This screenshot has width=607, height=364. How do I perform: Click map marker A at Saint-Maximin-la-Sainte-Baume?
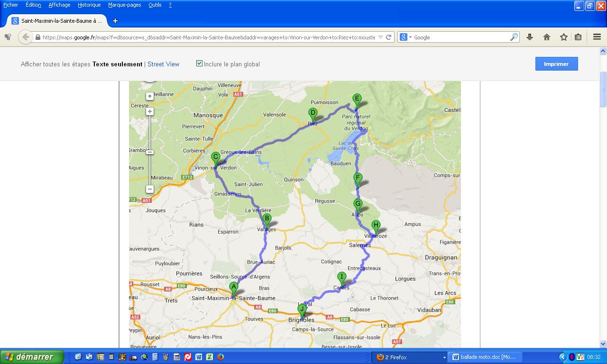[233, 288]
